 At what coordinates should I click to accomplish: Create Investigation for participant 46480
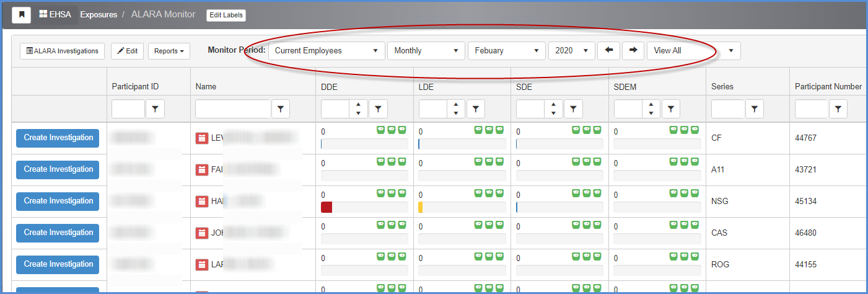[x=58, y=233]
